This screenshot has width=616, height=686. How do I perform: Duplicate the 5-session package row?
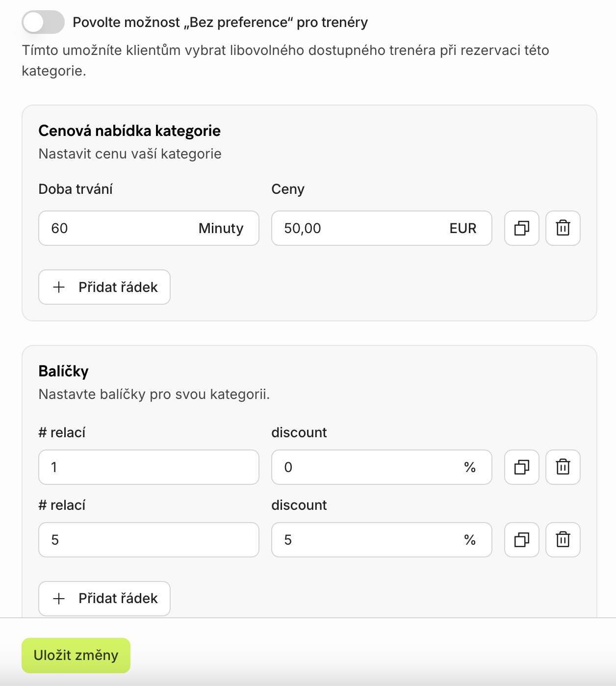521,540
